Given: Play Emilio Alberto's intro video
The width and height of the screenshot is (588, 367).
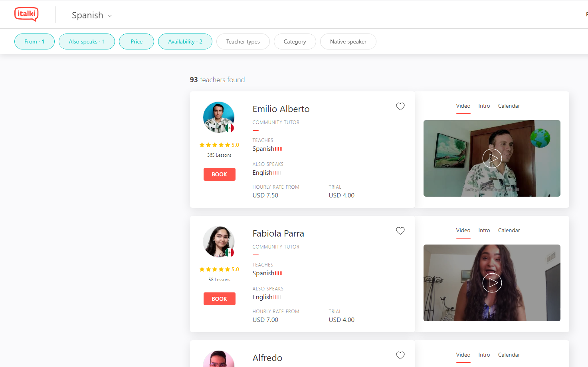Looking at the screenshot, I should pos(492,158).
